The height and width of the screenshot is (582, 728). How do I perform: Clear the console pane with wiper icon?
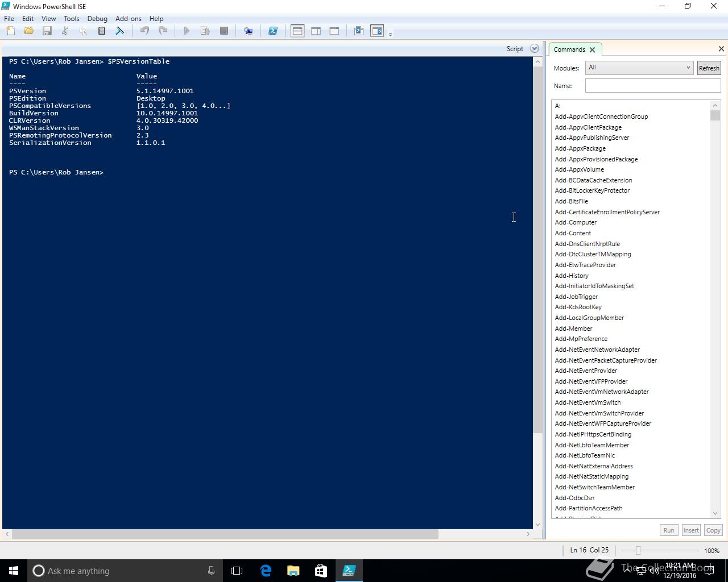coord(120,31)
